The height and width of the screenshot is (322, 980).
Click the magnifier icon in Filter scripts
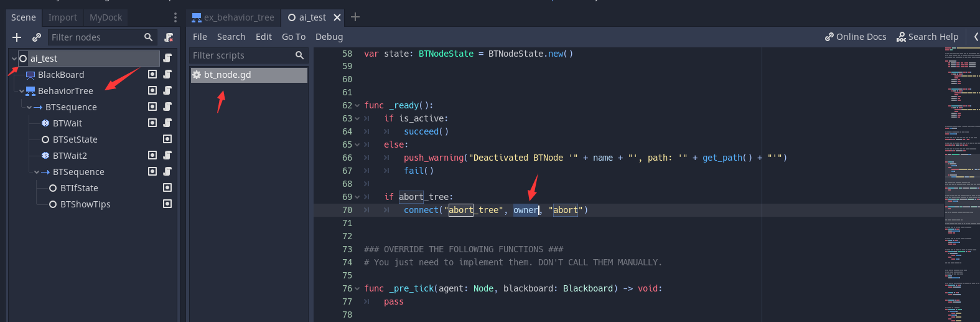pos(299,55)
